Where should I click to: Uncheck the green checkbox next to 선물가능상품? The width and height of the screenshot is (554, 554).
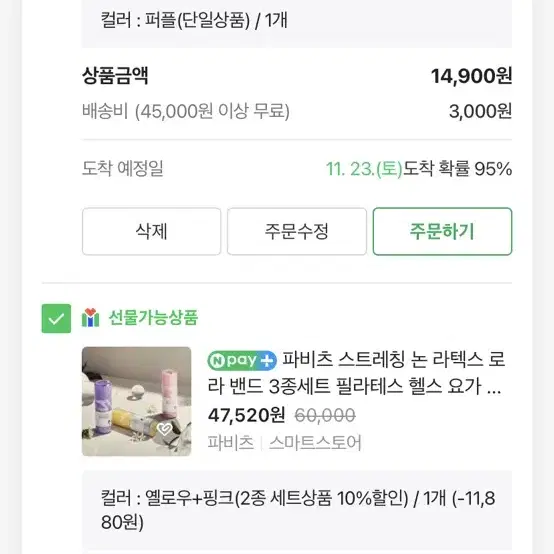pos(56,318)
